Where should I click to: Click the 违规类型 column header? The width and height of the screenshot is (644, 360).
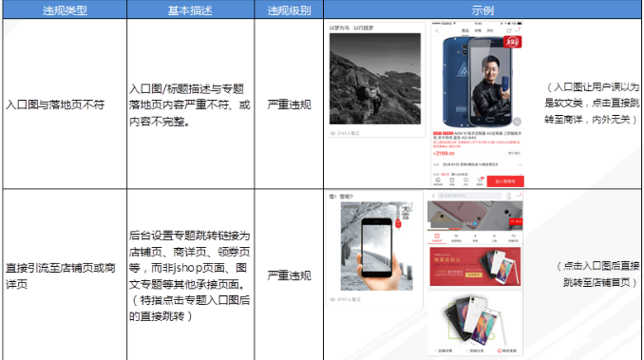65,9
